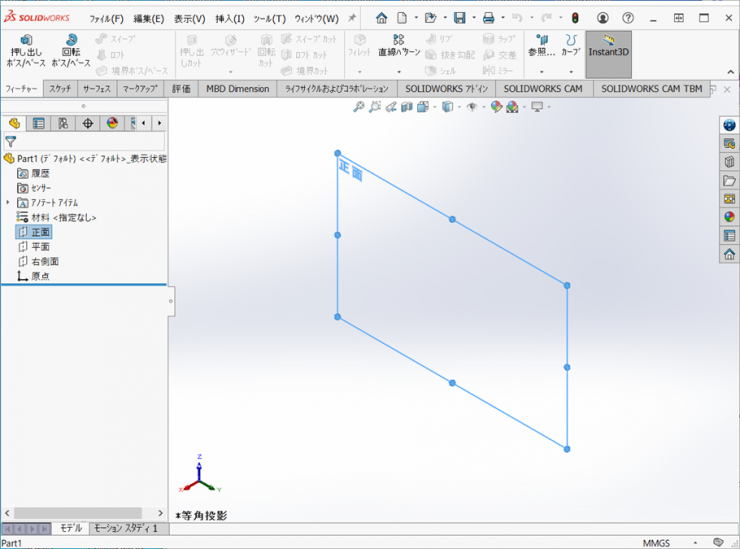The image size is (740, 549).
Task: Open the ファイル(F) menu
Action: point(106,18)
